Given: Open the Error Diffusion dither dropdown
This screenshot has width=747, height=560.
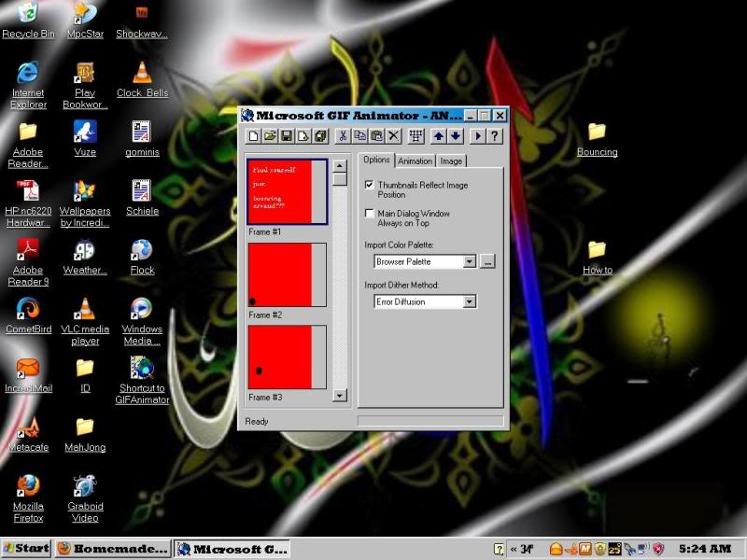Looking at the screenshot, I should click(470, 301).
